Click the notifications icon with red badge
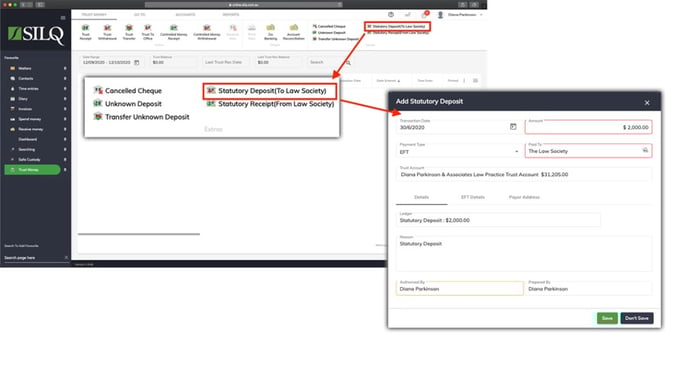Viewport: 688px width, 378px height. (424, 14)
